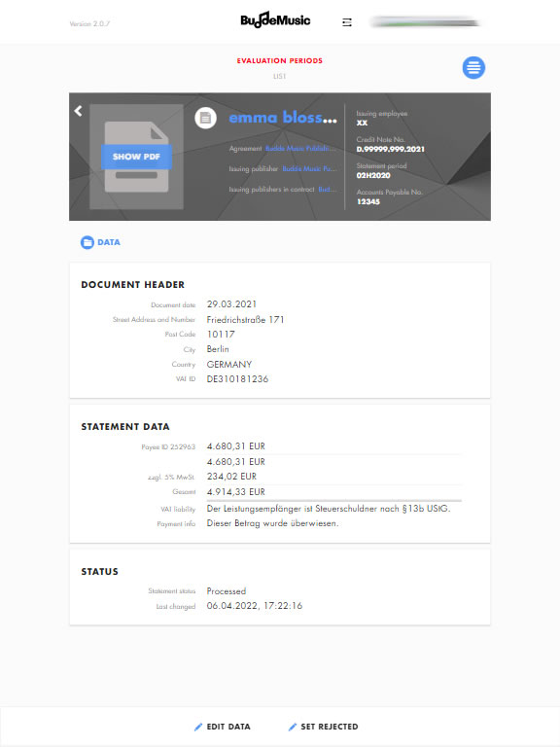560x747 pixels.
Task: Open the navigation menu icon beside BuddeMusic logo
Action: 347,22
